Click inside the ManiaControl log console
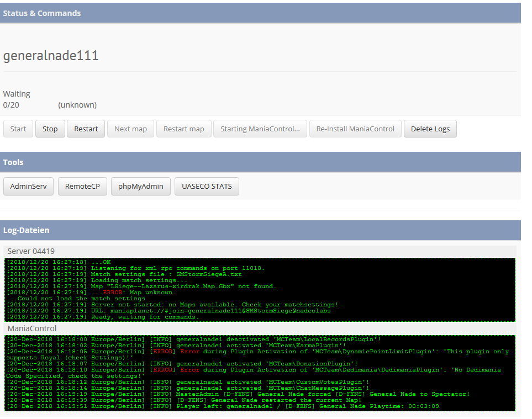Image resolution: width=532 pixels, height=419 pixels. coord(260,373)
